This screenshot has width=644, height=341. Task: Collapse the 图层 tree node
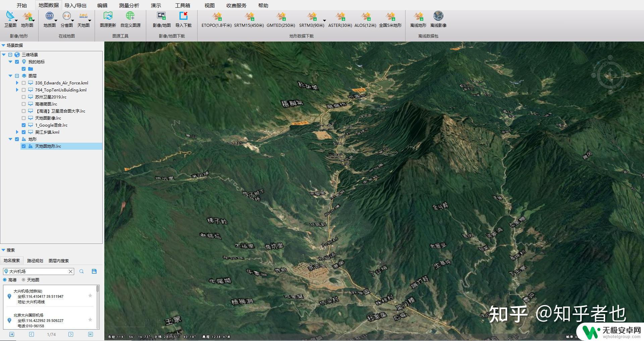[10, 76]
